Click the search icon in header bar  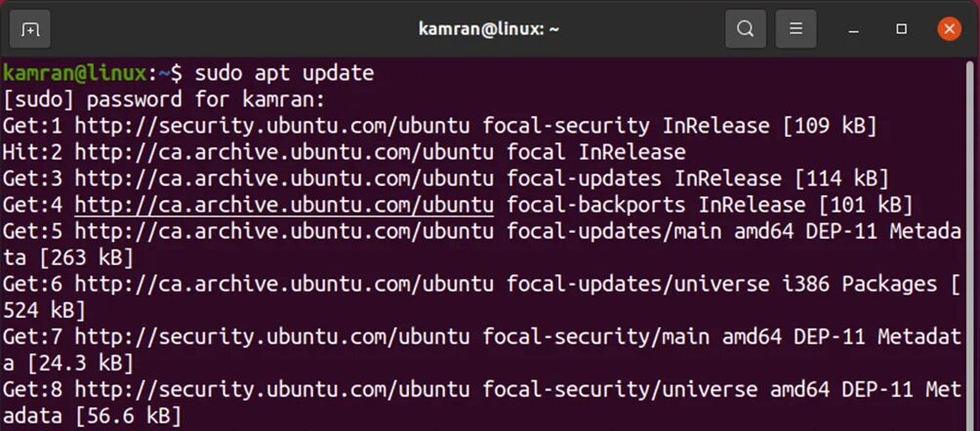pyautogui.click(x=745, y=29)
